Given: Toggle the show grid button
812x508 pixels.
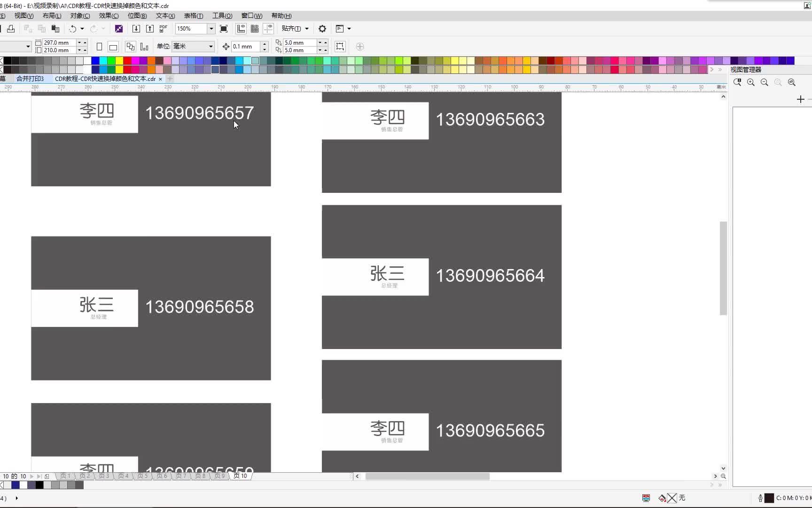Looking at the screenshot, I should pyautogui.click(x=255, y=29).
